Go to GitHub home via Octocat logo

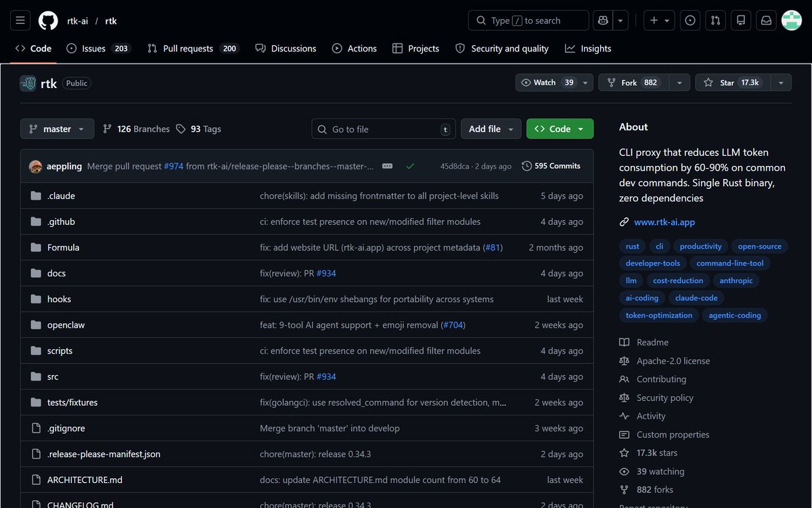point(48,20)
